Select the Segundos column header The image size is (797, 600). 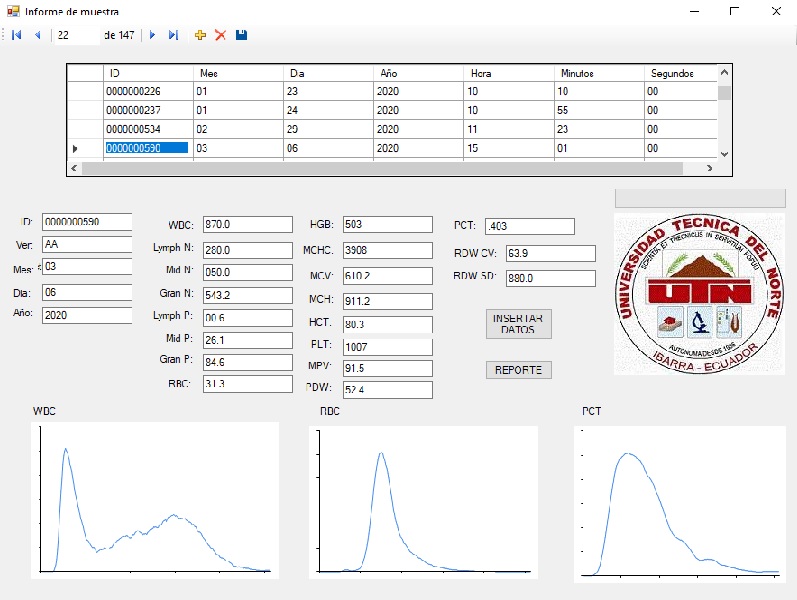tap(681, 73)
